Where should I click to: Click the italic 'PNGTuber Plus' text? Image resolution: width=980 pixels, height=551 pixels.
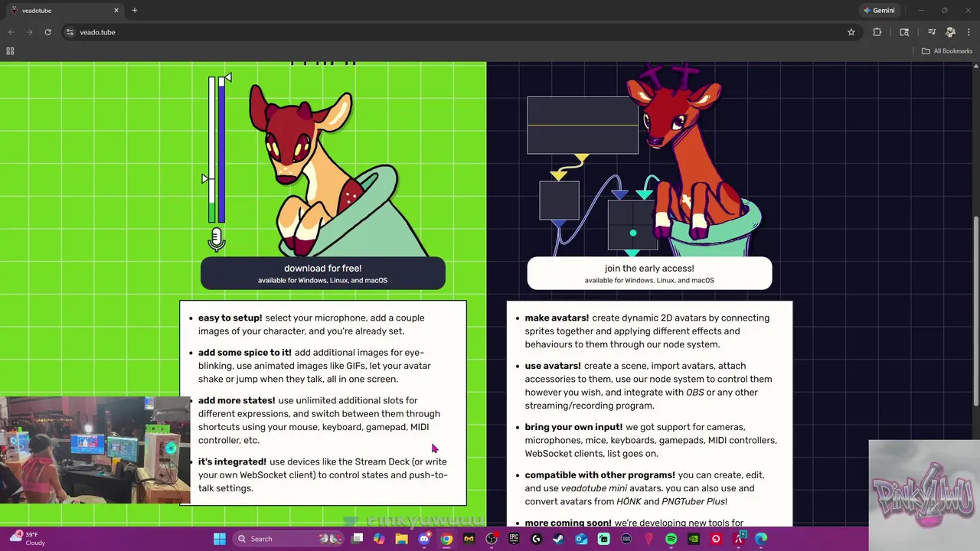(694, 502)
